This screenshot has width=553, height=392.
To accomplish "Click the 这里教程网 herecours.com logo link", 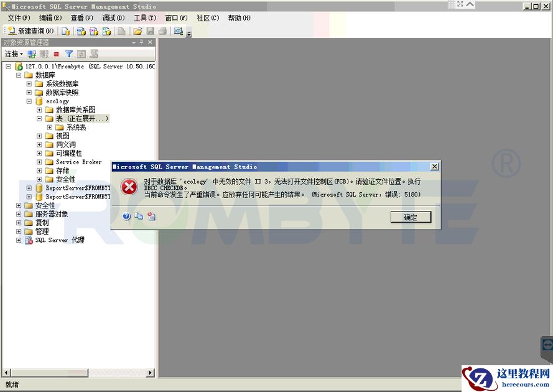I will (x=507, y=378).
